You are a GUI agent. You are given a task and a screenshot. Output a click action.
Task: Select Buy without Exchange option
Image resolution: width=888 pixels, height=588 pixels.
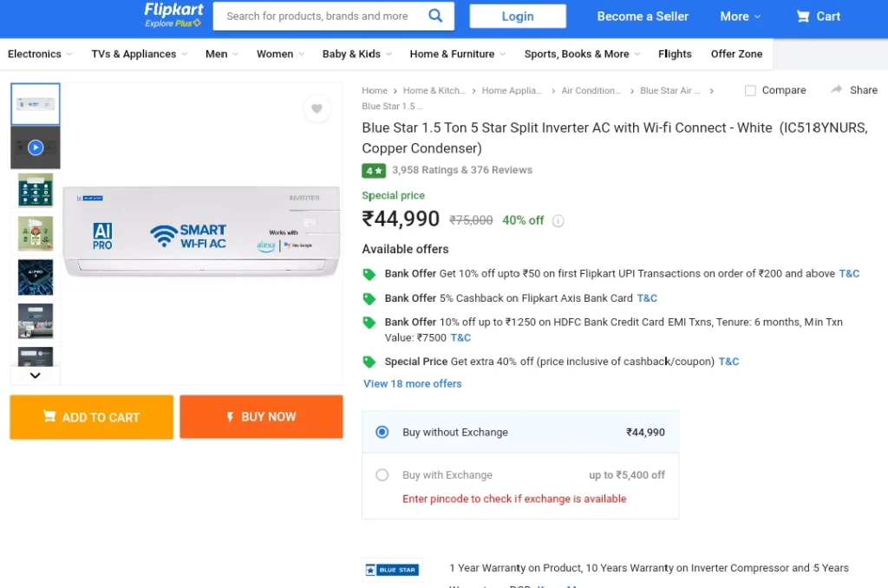pyautogui.click(x=382, y=432)
